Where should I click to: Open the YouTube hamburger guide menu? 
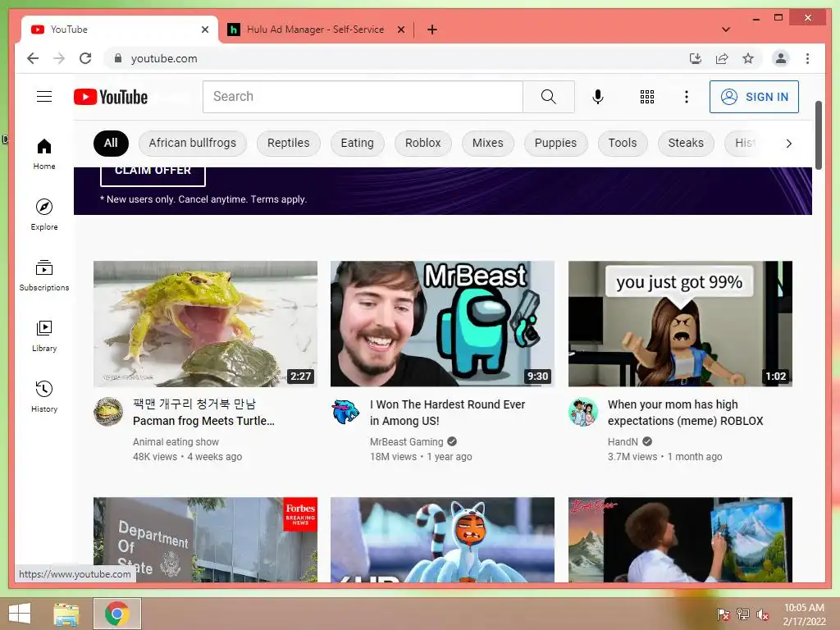[44, 97]
